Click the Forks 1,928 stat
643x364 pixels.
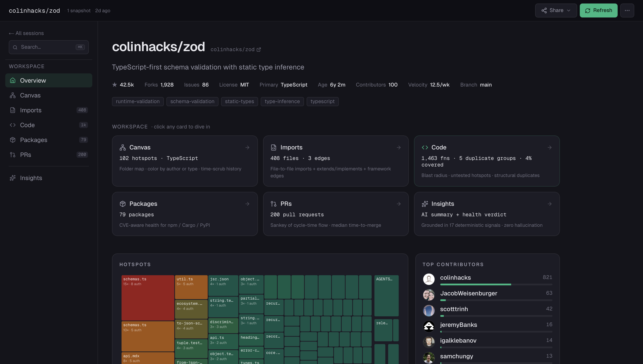click(x=159, y=85)
